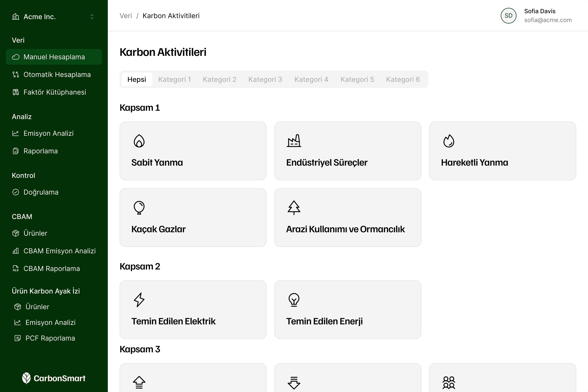The height and width of the screenshot is (392, 588).
Task: Expand the Acme Inc. organization switcher chevron
Action: 92,17
